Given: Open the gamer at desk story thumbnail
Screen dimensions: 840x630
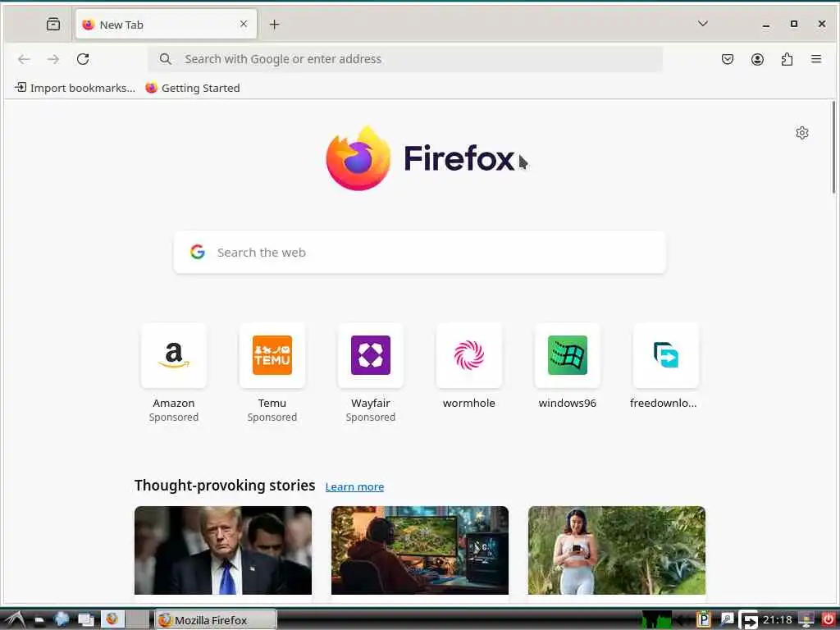Looking at the screenshot, I should point(420,550).
